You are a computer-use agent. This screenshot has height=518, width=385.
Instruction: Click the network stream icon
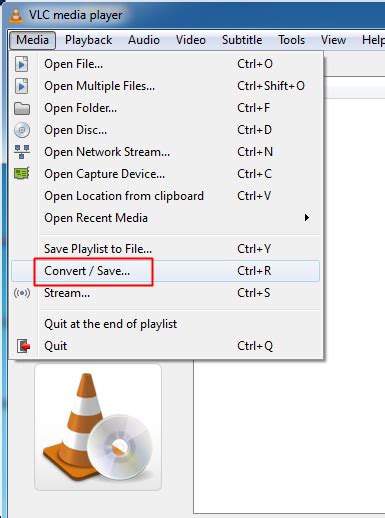22,152
